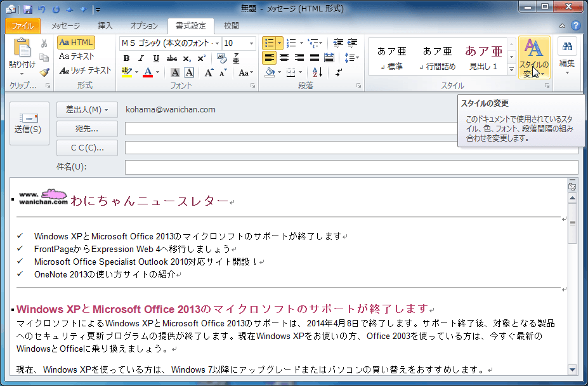
Task: Click the スタイルの変更 button
Action: tap(534, 57)
